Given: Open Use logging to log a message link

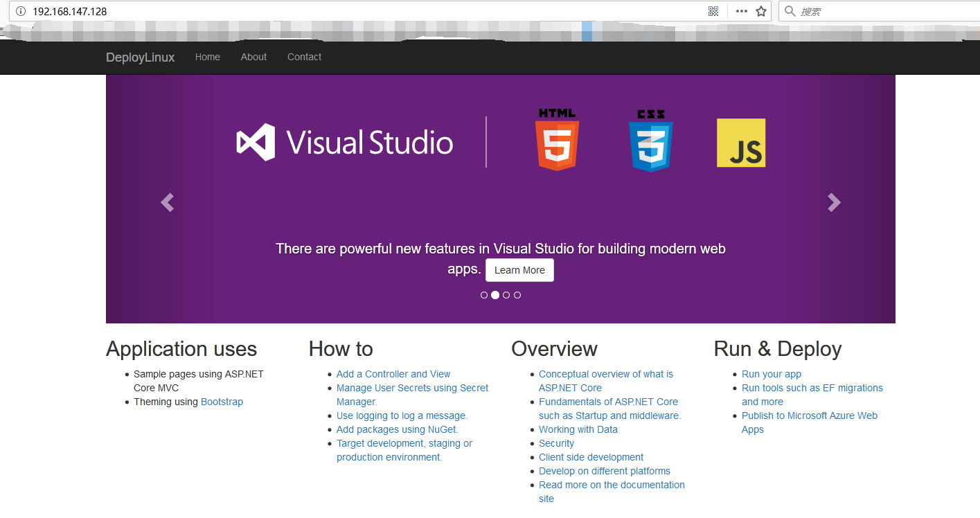Looking at the screenshot, I should click(x=402, y=416).
